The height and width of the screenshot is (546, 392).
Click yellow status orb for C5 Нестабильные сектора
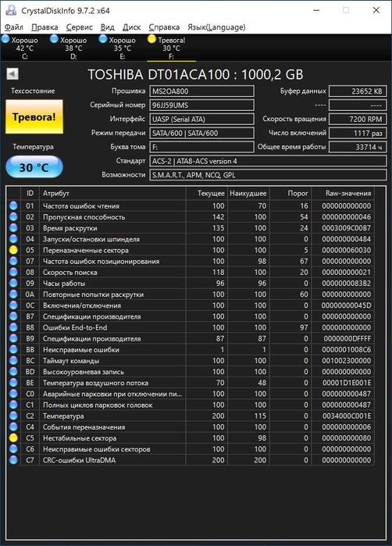click(13, 438)
